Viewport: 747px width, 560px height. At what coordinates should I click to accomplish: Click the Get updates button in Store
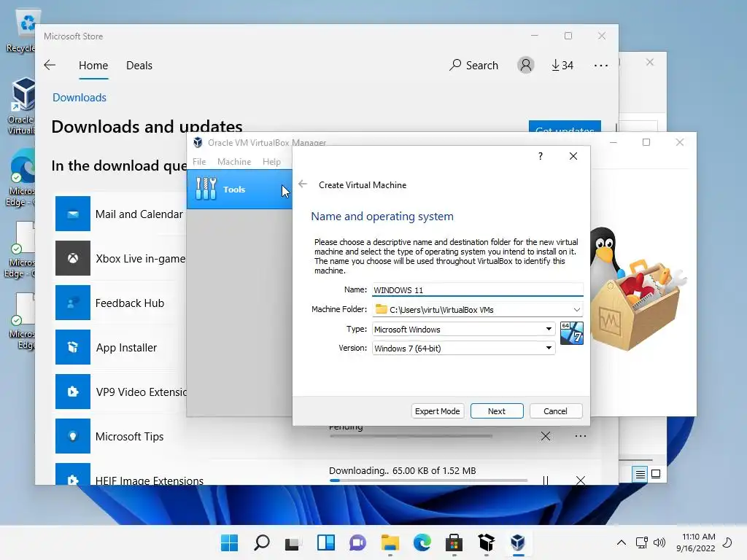(x=565, y=126)
